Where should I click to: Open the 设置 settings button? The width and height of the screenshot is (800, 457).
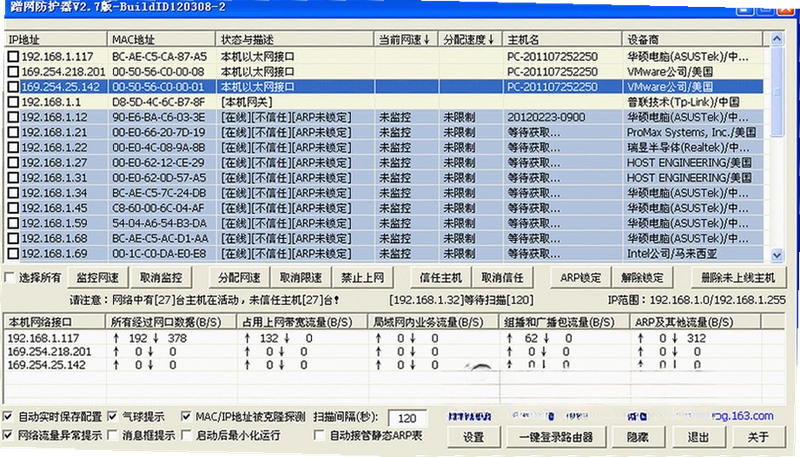pyautogui.click(x=473, y=437)
